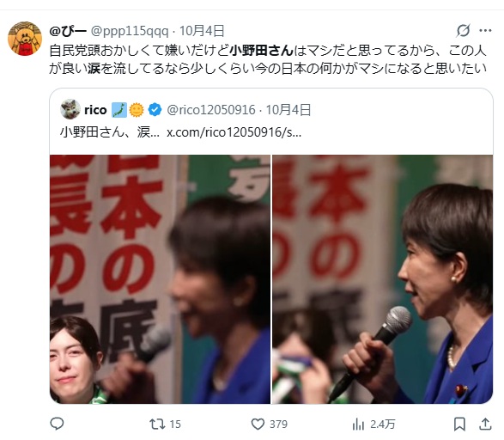Click the @ぴー display name
Image resolution: width=504 pixels, height=440 pixels.
(68, 31)
